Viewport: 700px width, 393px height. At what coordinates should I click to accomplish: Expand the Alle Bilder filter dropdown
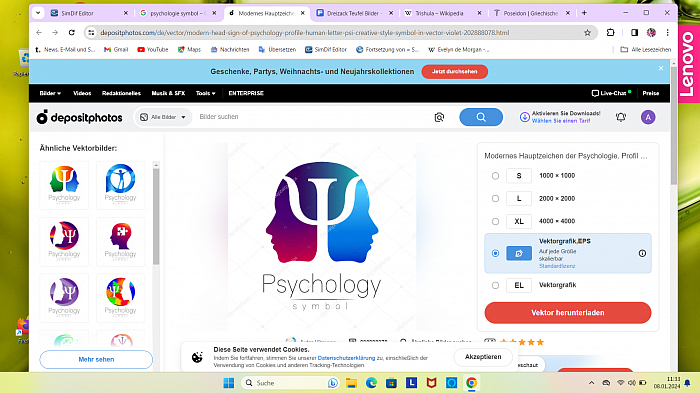tap(163, 117)
